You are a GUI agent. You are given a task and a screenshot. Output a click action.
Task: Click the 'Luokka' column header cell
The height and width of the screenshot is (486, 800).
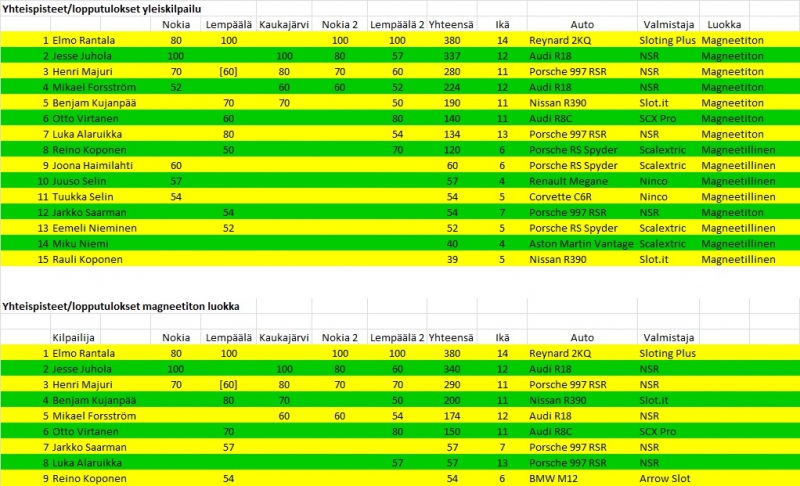723,24
